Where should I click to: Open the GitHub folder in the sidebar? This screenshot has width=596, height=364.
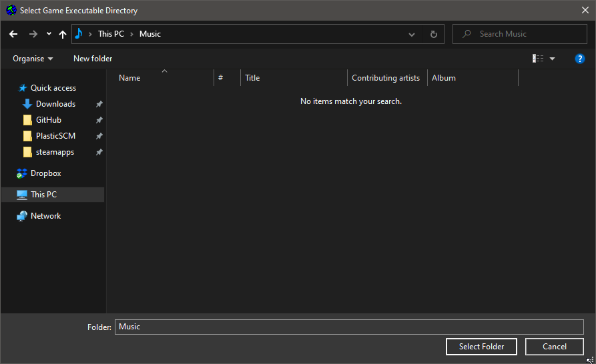pyautogui.click(x=49, y=120)
